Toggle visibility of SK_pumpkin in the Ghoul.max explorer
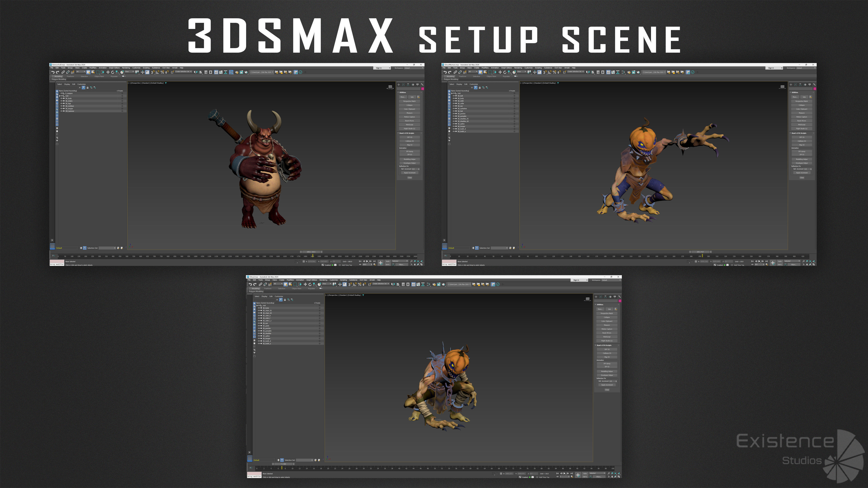Viewport: 868px width, 488px height. point(259,331)
